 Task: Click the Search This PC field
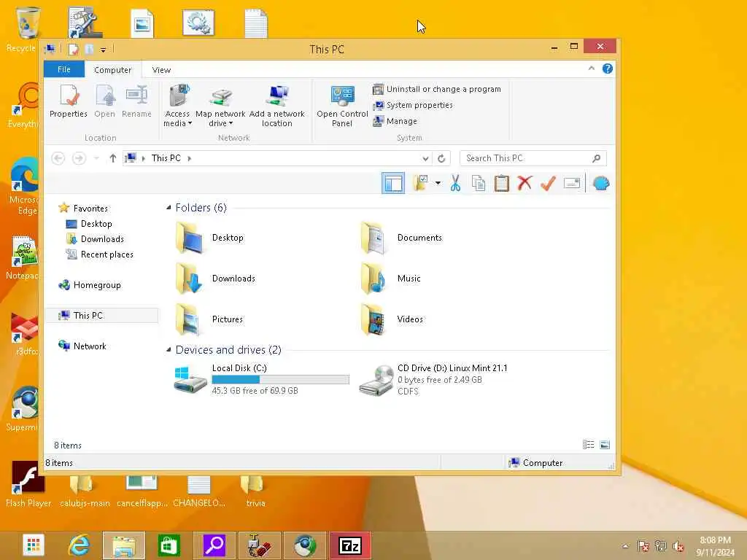[533, 158]
